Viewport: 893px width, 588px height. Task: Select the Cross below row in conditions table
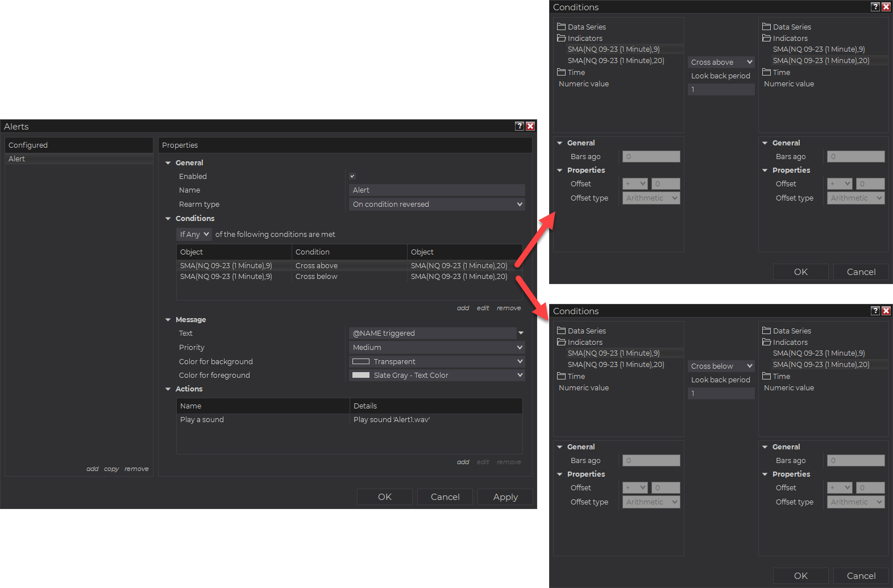pos(349,277)
